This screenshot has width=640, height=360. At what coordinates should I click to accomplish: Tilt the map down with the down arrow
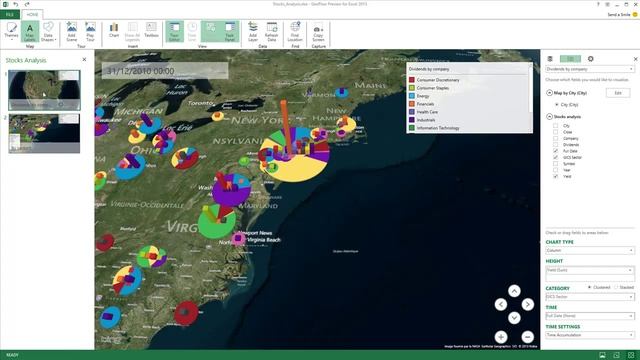[x=514, y=318]
